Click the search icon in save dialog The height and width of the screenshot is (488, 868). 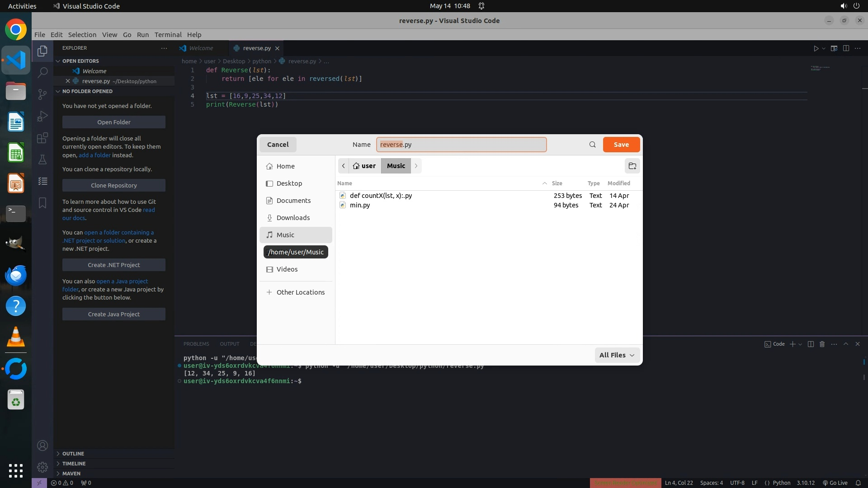pos(592,145)
